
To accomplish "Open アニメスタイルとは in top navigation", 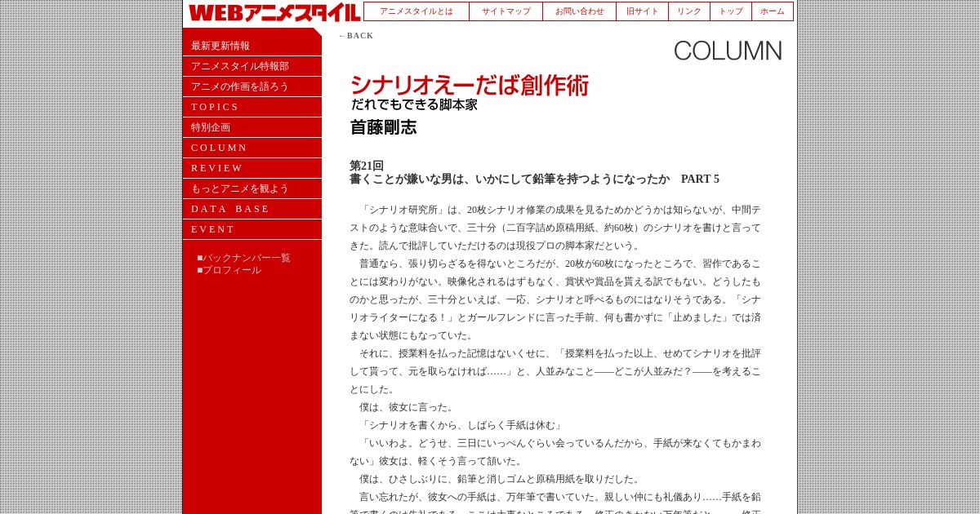I will [416, 11].
